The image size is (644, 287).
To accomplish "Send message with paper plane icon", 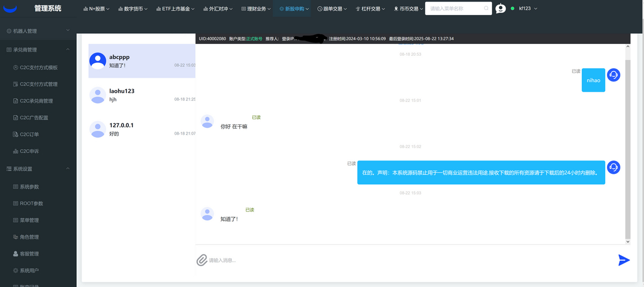I will point(624,260).
